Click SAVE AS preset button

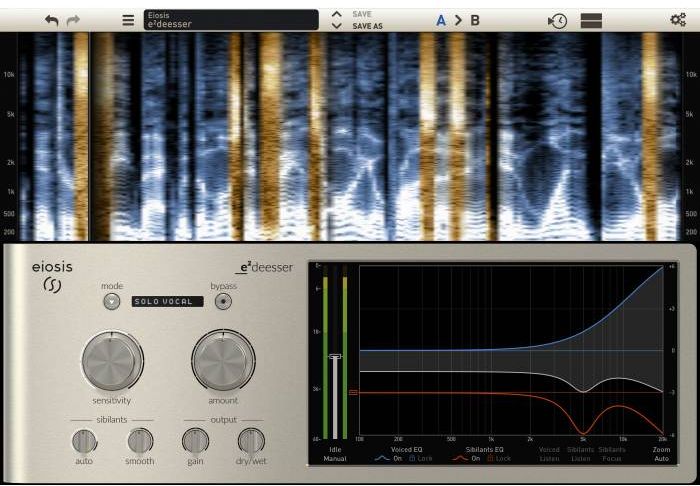point(367,26)
